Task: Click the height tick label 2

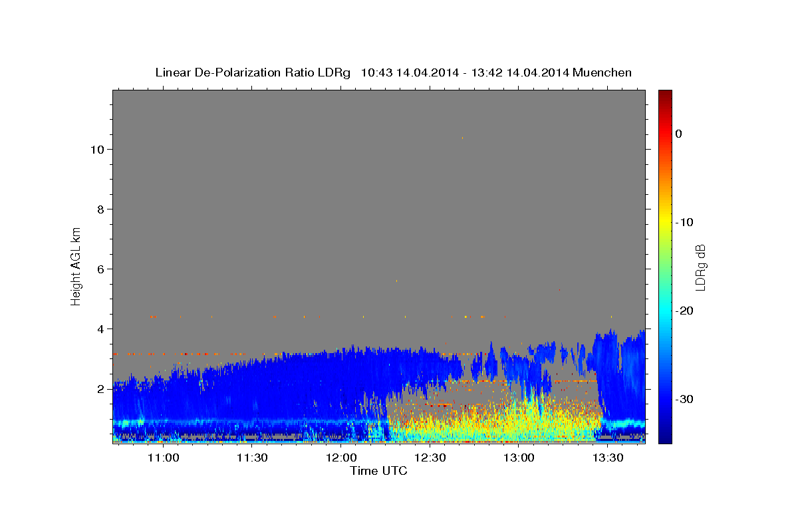Action: tap(100, 389)
